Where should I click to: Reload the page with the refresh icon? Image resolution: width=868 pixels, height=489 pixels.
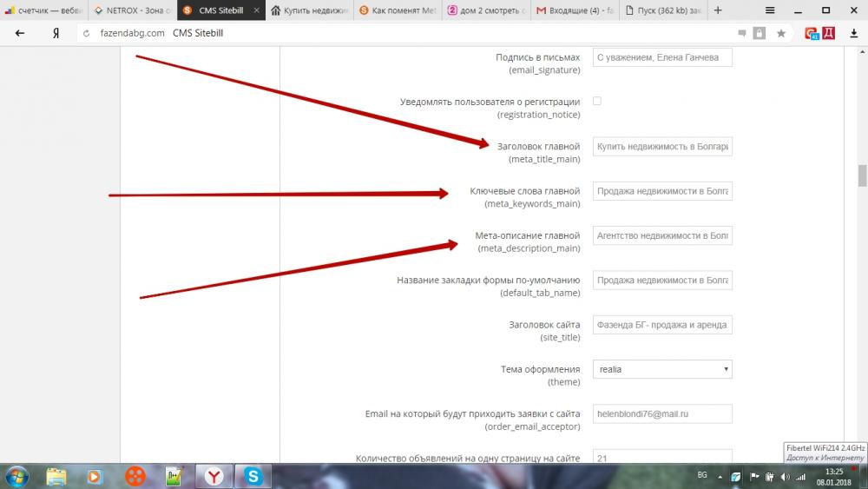86,33
